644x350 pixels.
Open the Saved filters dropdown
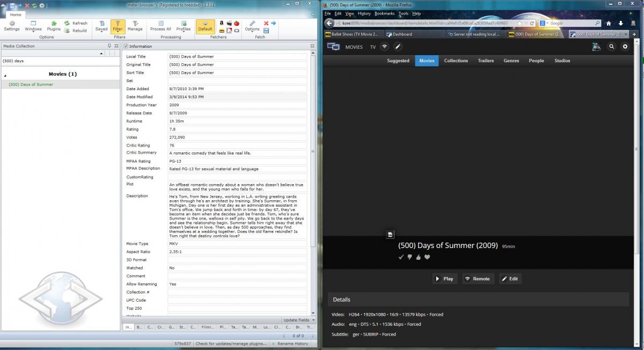101,26
